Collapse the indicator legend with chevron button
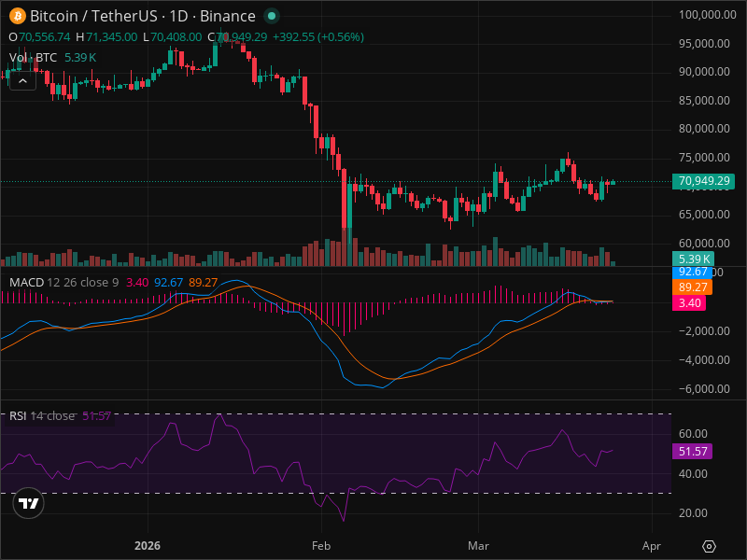This screenshot has height=560, width=747. point(22,81)
